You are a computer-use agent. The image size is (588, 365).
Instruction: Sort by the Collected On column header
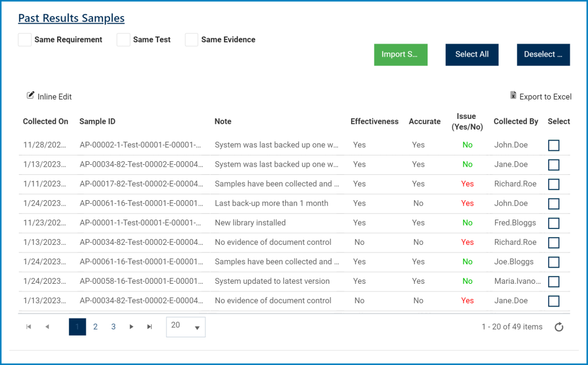coord(45,121)
